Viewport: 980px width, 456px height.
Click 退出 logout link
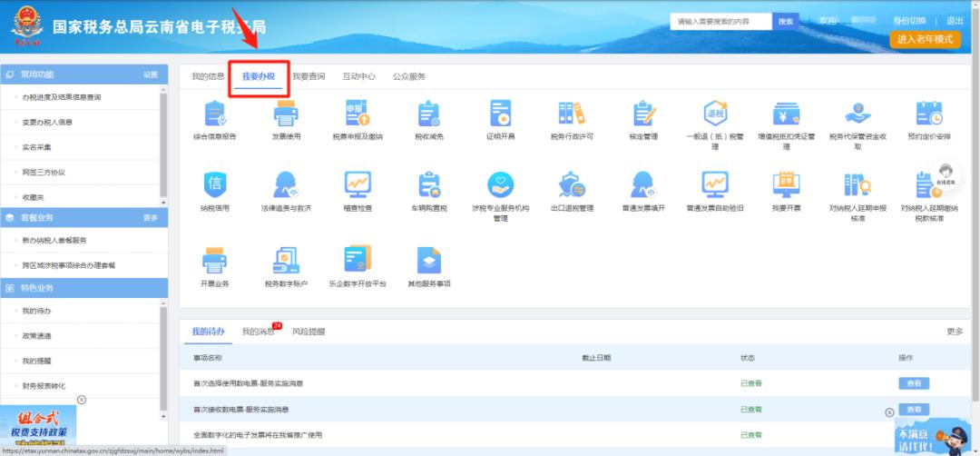[x=955, y=21]
